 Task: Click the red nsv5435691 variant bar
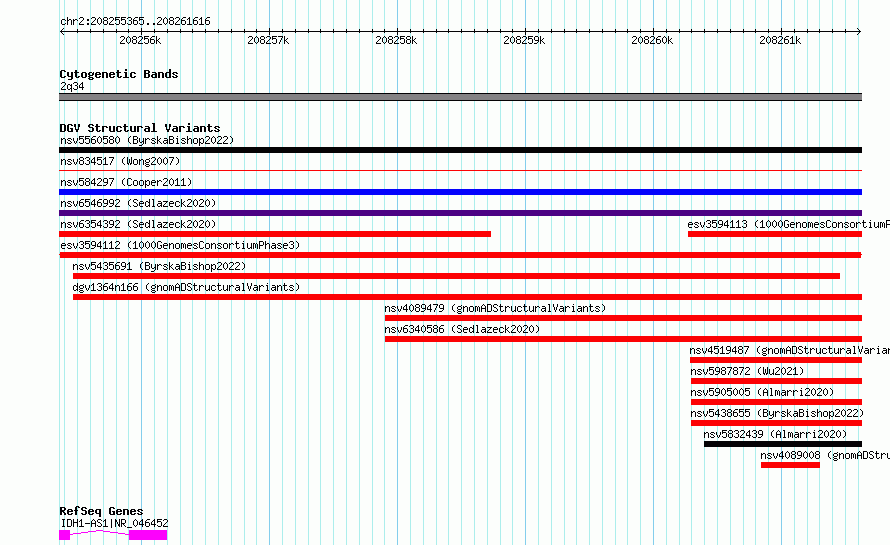pos(456,276)
